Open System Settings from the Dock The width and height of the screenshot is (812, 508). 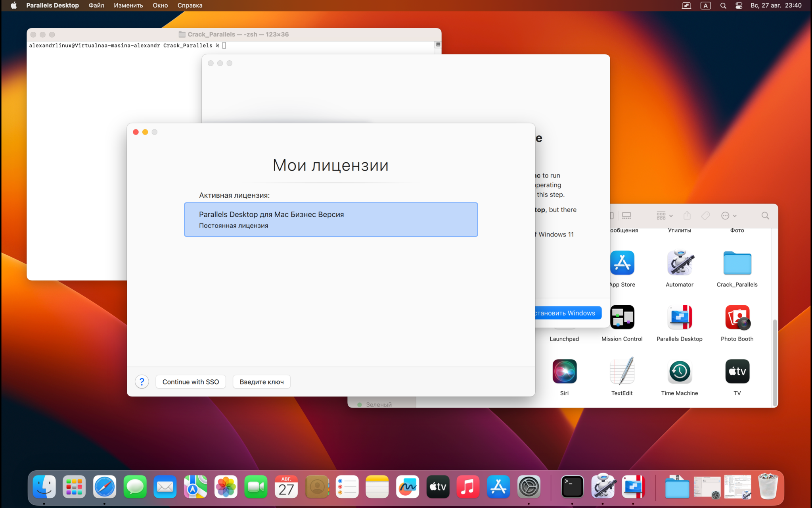pyautogui.click(x=529, y=487)
